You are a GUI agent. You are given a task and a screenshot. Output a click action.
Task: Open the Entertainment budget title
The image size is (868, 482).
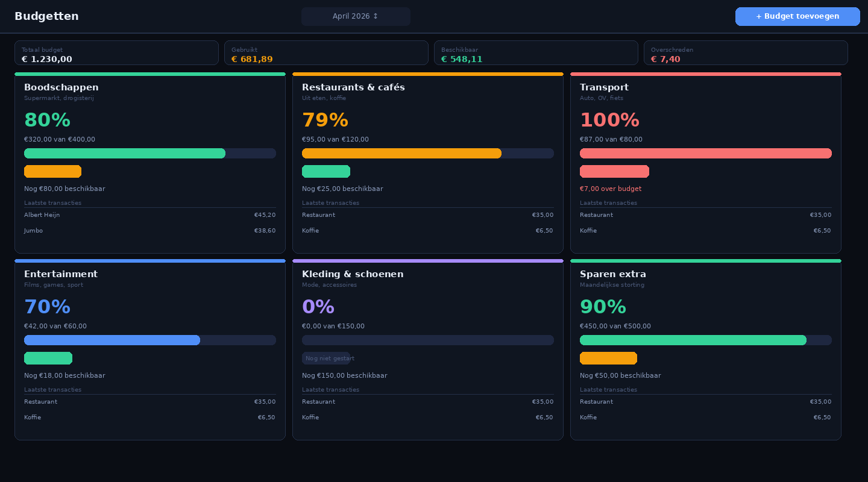(61, 275)
